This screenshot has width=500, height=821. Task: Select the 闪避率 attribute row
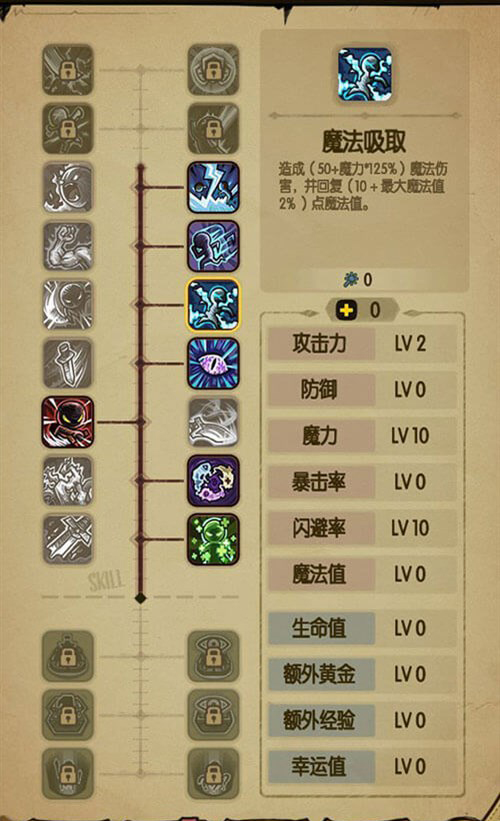tap(362, 528)
